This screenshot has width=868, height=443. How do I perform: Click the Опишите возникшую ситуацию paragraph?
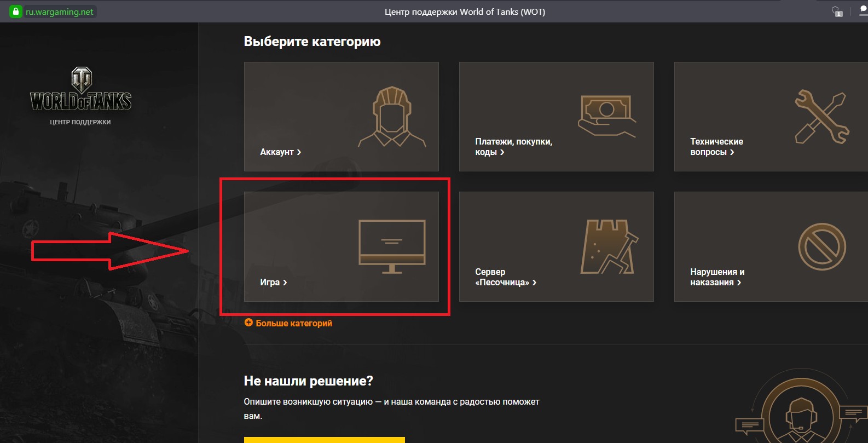(x=391, y=409)
